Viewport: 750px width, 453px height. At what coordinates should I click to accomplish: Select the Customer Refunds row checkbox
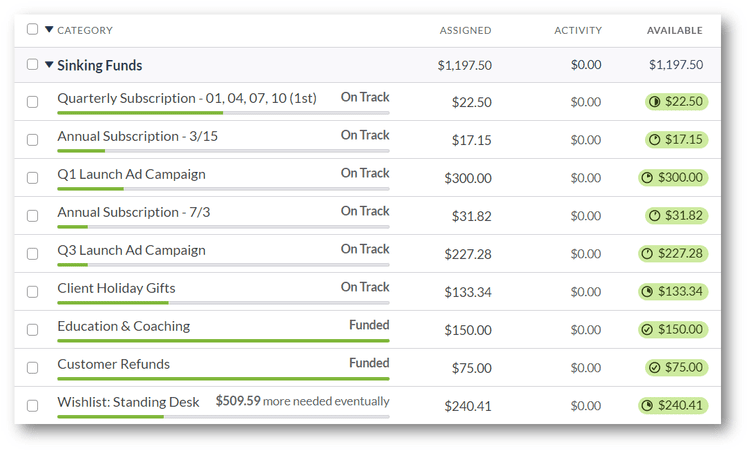tap(33, 368)
